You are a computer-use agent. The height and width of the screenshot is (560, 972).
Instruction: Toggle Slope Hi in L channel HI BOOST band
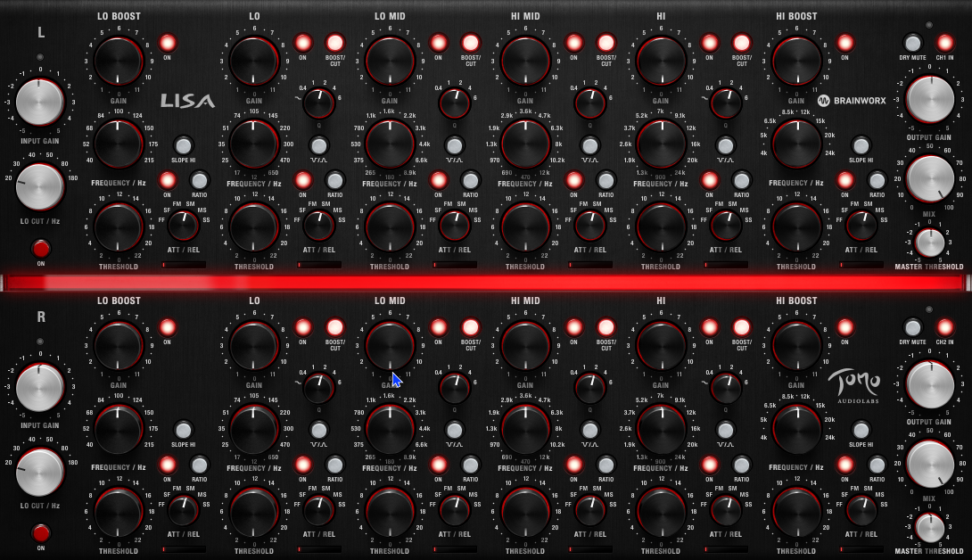pos(861,145)
